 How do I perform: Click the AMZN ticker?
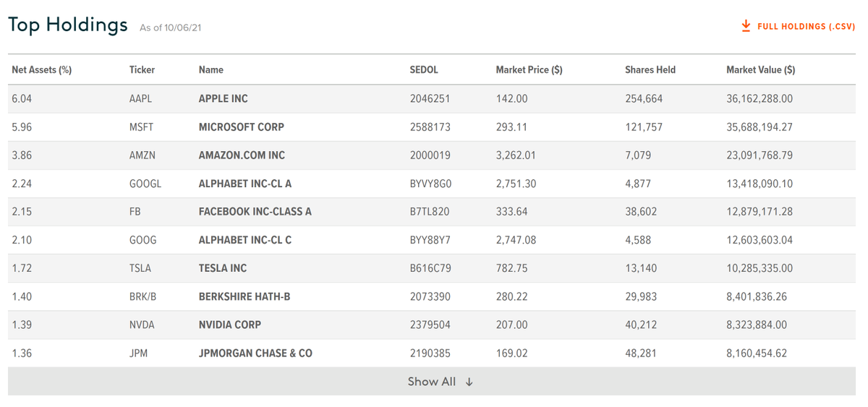click(x=142, y=155)
